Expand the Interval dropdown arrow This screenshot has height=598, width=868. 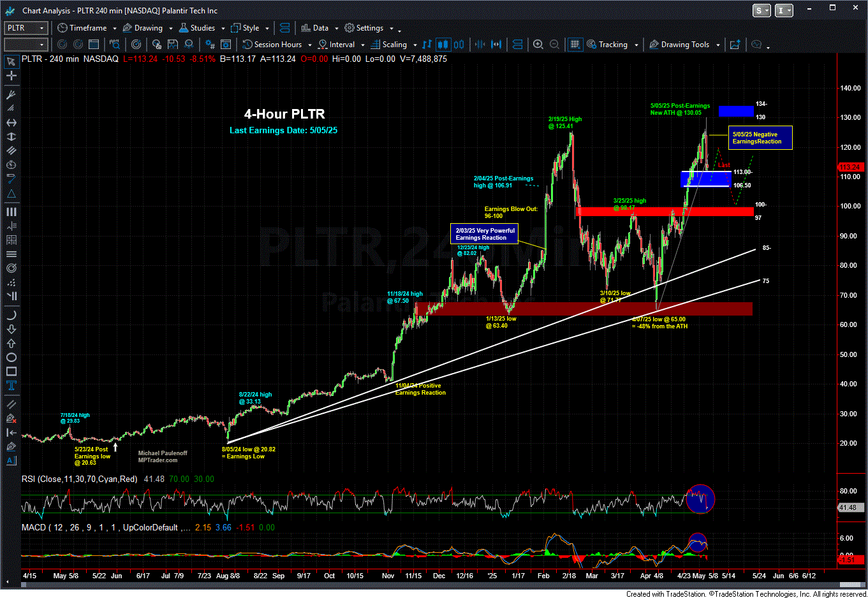pos(363,45)
